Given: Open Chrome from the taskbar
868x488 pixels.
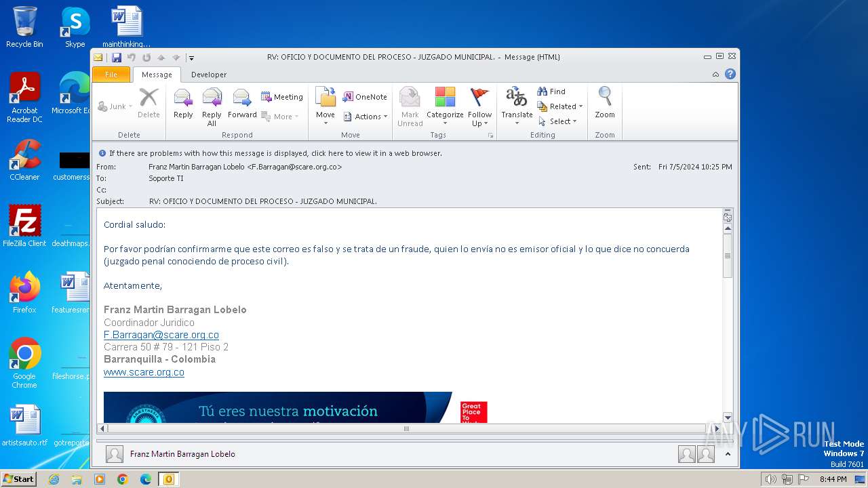Looking at the screenshot, I should pyautogui.click(x=123, y=479).
